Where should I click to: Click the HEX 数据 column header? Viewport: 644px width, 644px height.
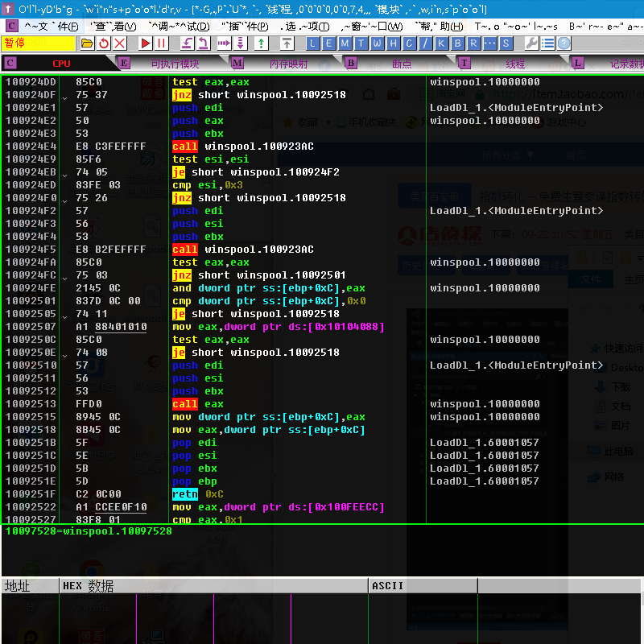[89, 586]
